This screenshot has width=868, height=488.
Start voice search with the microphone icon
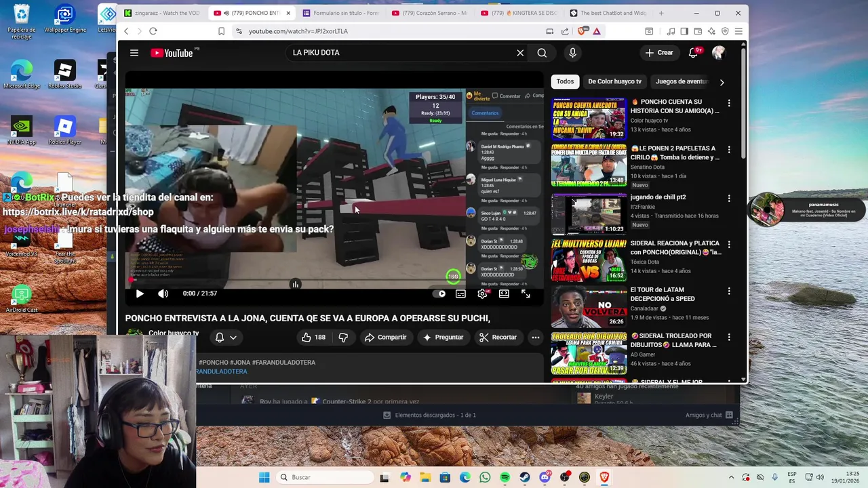pos(572,53)
